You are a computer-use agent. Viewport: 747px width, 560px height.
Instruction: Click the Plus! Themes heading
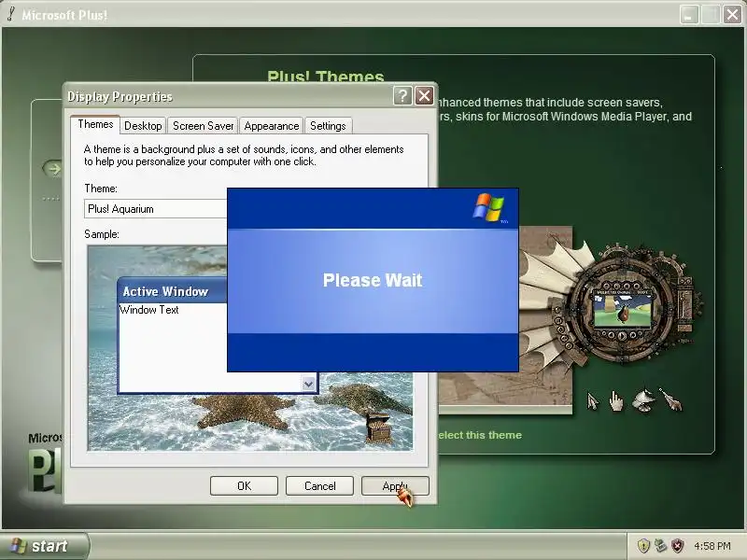pyautogui.click(x=325, y=77)
